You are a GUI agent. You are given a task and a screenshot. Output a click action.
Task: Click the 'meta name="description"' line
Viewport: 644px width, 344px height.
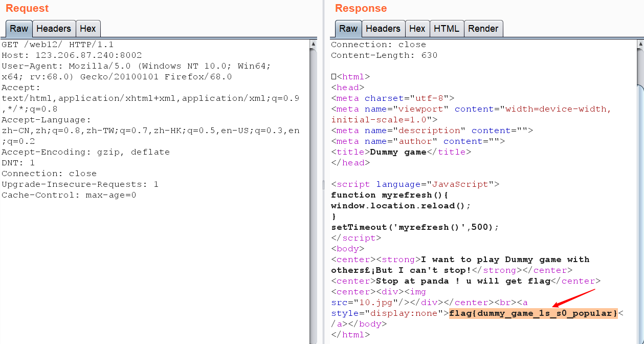(432, 131)
